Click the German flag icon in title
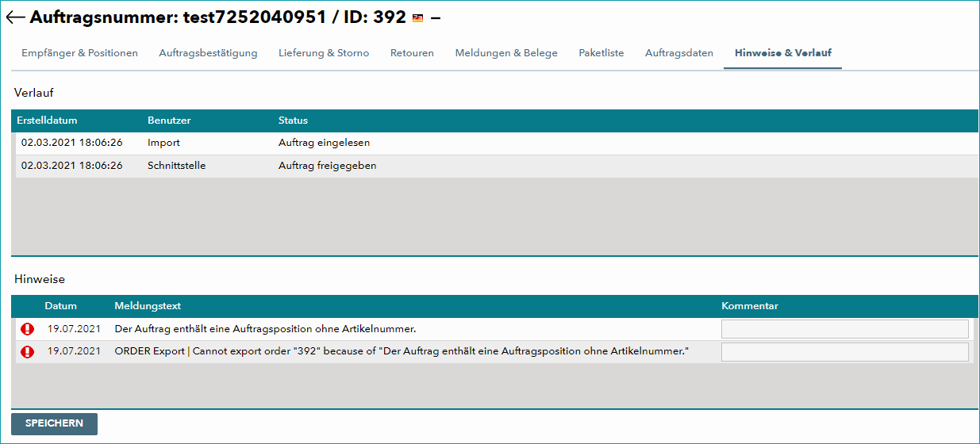Screen dimensions: 980x444 (417, 17)
